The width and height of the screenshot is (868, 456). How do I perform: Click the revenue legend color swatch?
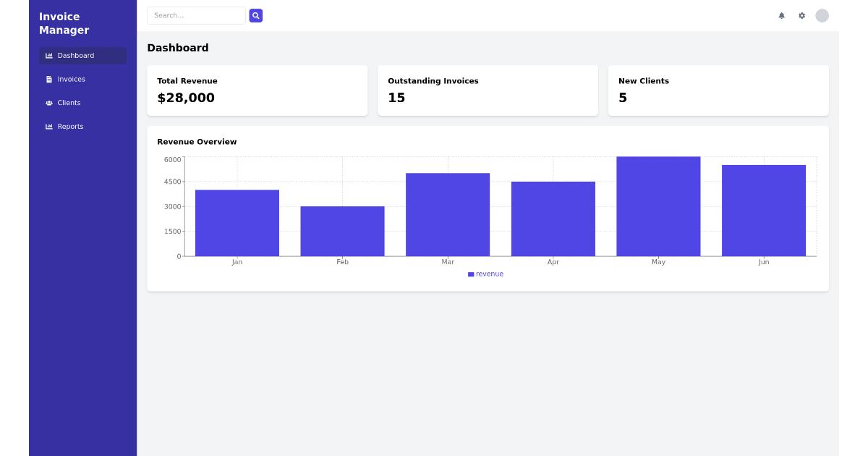click(x=471, y=274)
